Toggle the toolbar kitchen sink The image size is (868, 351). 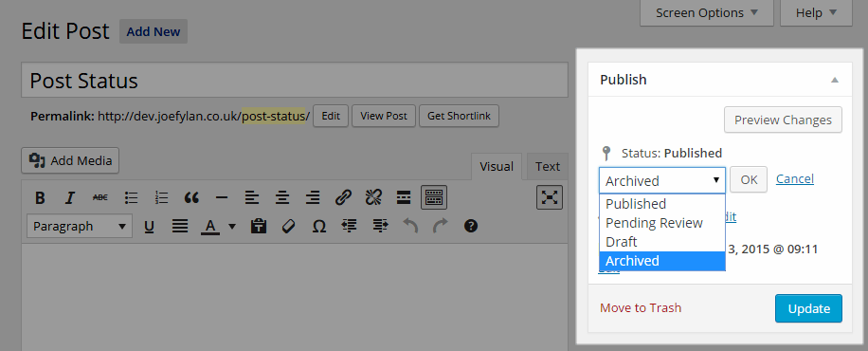(434, 197)
